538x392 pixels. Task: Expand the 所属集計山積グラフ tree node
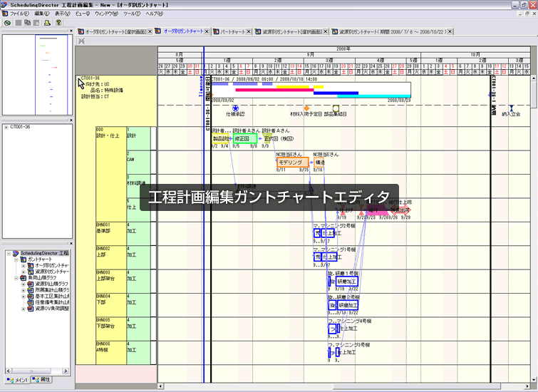24,290
